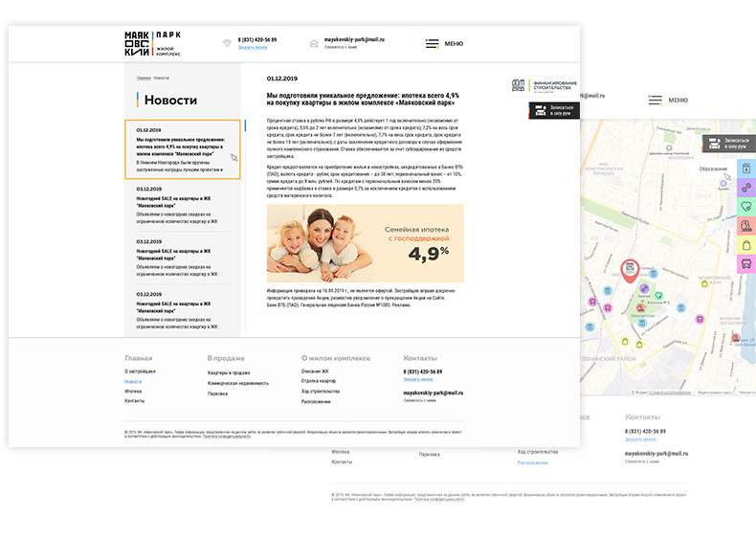
Task: Click the envelope email icon in header
Action: (313, 43)
